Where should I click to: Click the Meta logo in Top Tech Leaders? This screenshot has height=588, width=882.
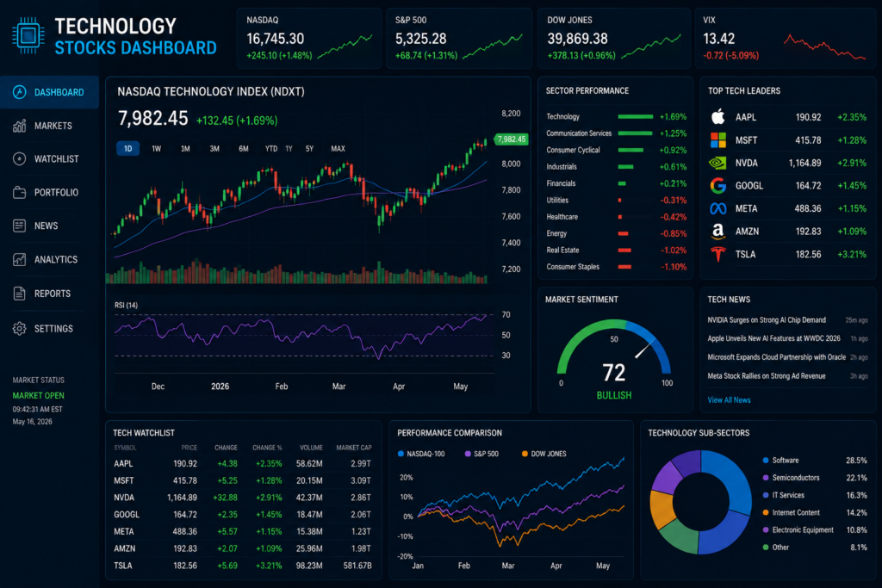pos(717,208)
